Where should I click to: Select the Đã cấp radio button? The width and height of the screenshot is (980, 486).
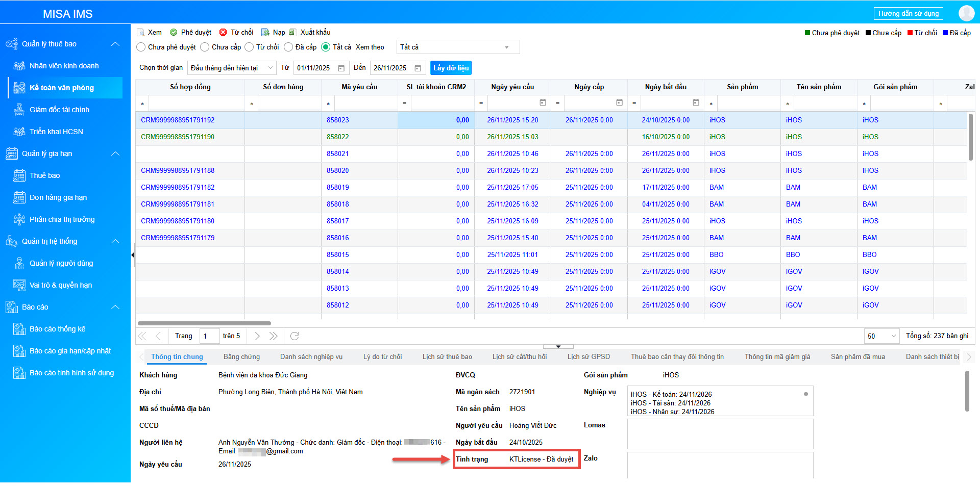[x=288, y=47]
